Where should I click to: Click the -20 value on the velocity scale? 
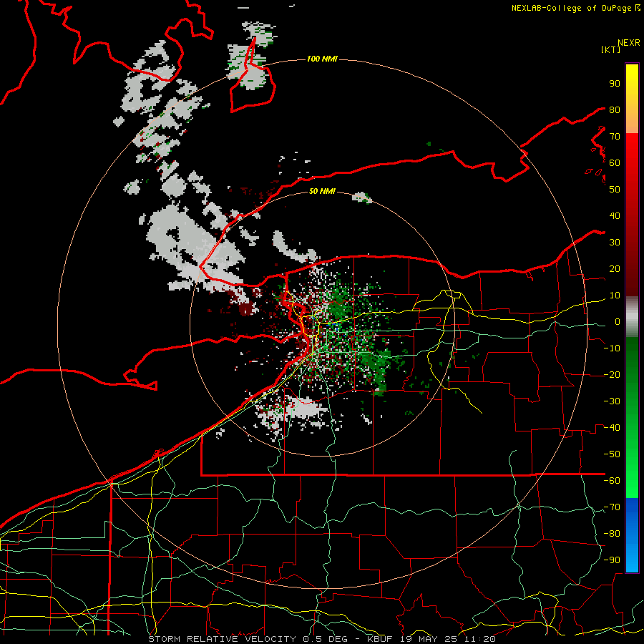tap(612, 375)
